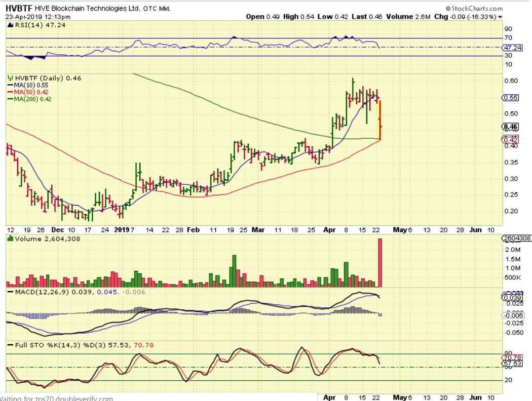Click the HVBTF (Daily) 0.46 legend label
532x401 pixels.
click(48, 78)
